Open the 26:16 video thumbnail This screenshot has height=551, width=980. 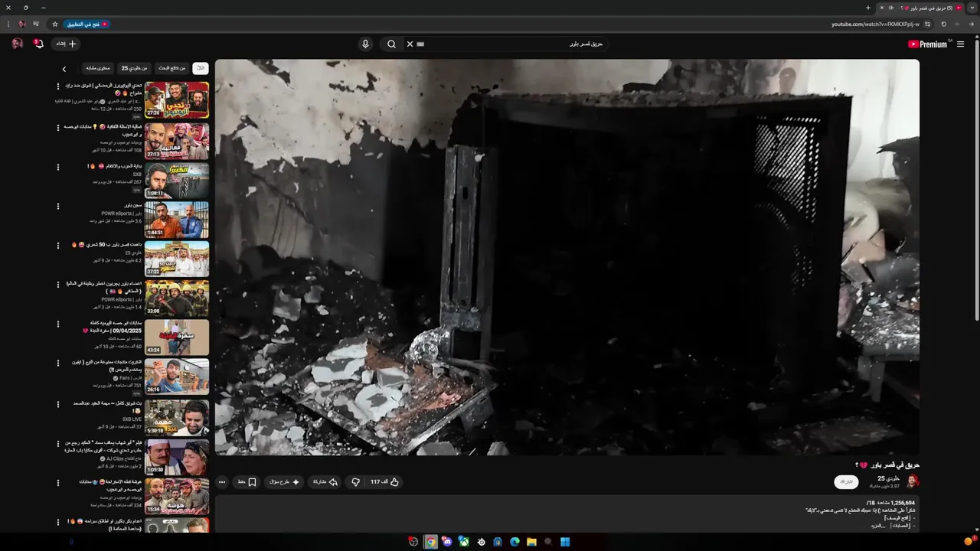click(177, 377)
